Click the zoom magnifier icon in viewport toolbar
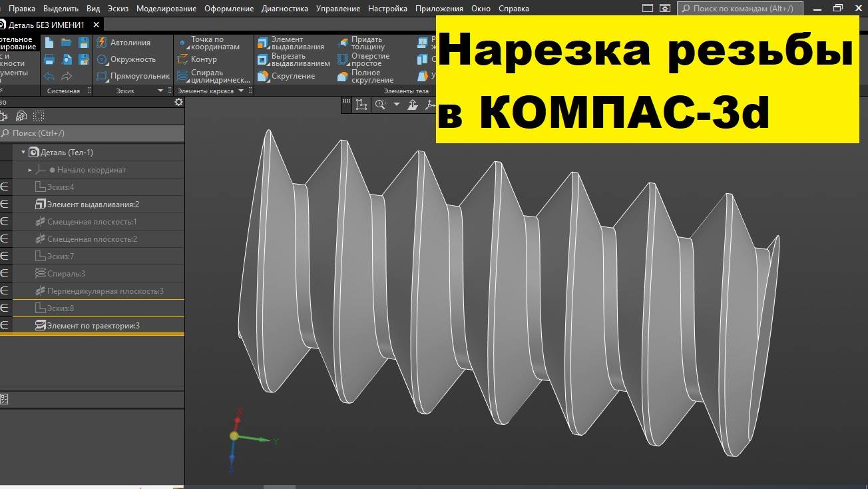 [x=381, y=105]
